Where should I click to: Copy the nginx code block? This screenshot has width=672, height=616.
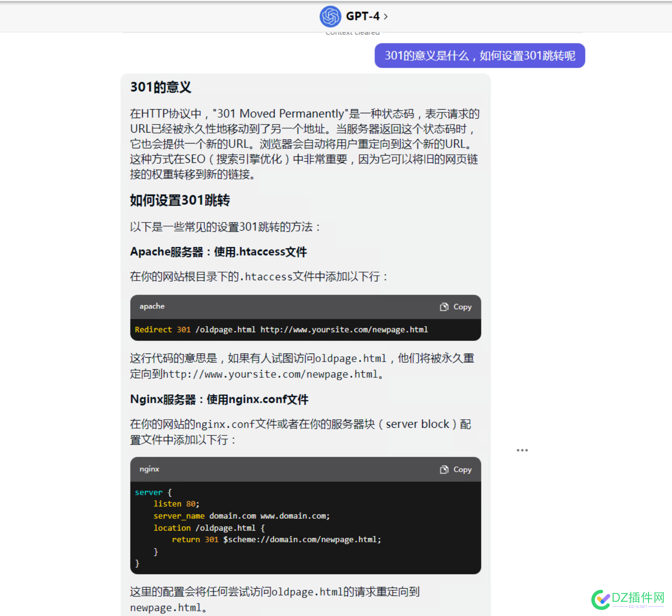pos(456,469)
